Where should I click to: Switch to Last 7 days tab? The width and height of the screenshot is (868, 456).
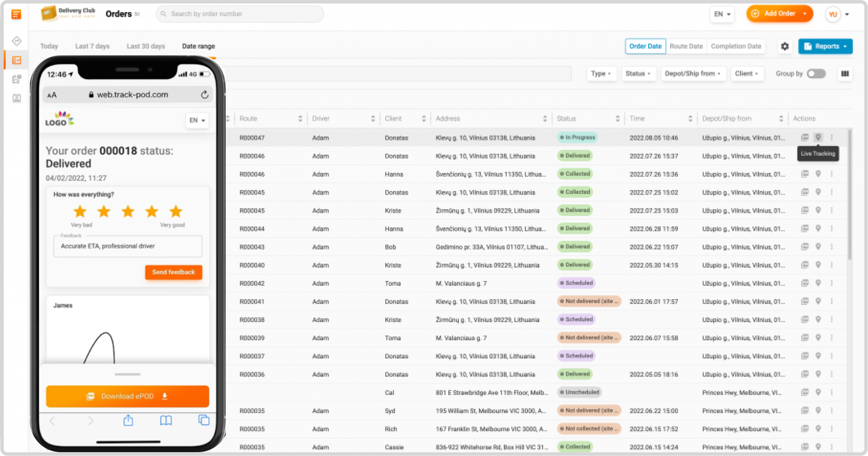tap(92, 46)
